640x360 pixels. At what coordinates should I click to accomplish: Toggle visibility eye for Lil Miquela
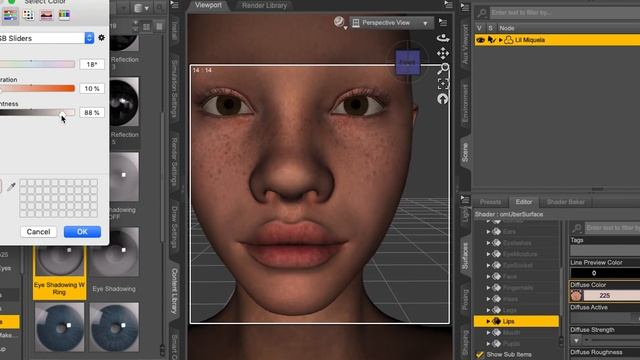point(480,40)
